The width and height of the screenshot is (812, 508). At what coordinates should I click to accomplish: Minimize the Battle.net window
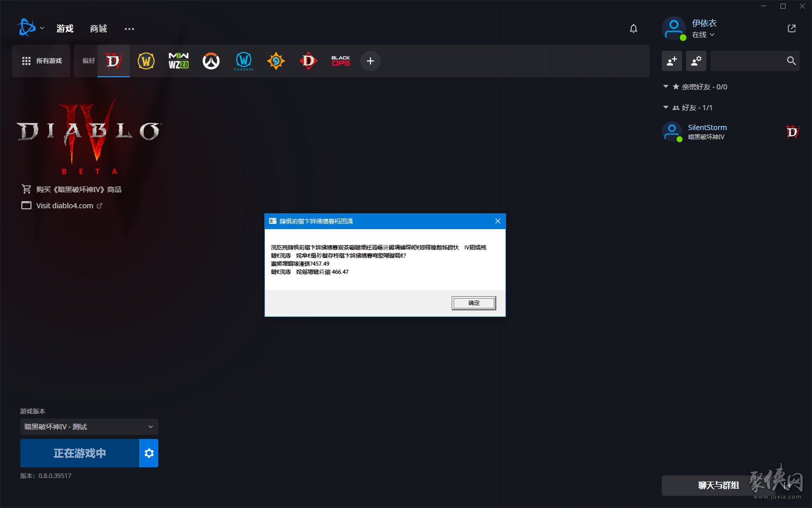click(764, 6)
